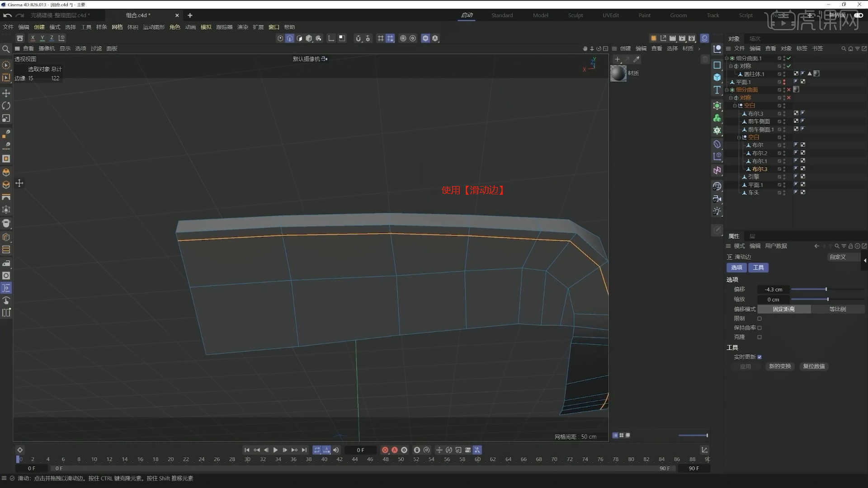Click the material eyedropper icon
This screenshot has width=868, height=488.
637,59
